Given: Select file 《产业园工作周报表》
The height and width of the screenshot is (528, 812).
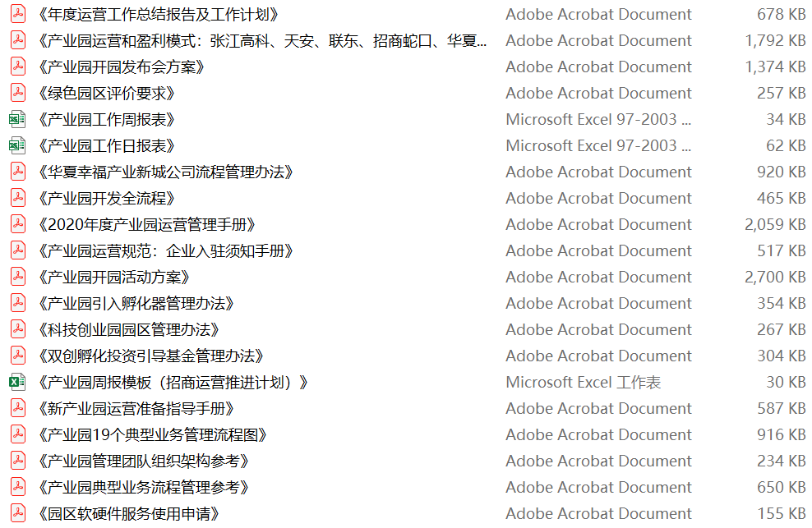Looking at the screenshot, I should click(106, 120).
